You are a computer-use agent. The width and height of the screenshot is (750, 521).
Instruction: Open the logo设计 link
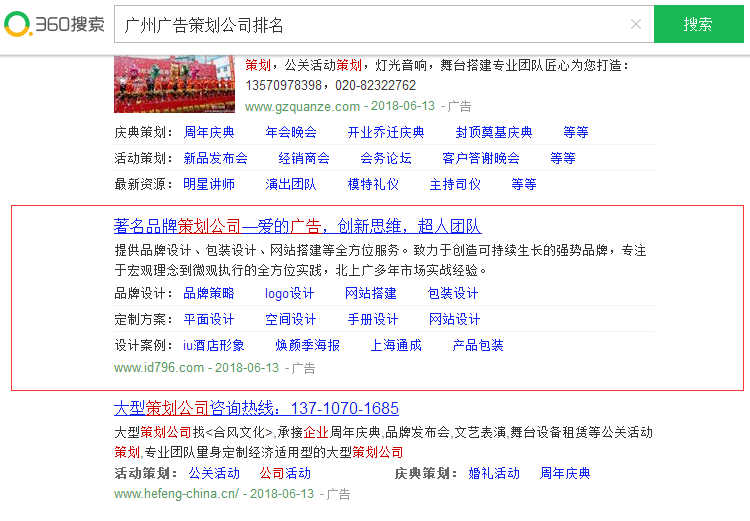[x=289, y=293]
